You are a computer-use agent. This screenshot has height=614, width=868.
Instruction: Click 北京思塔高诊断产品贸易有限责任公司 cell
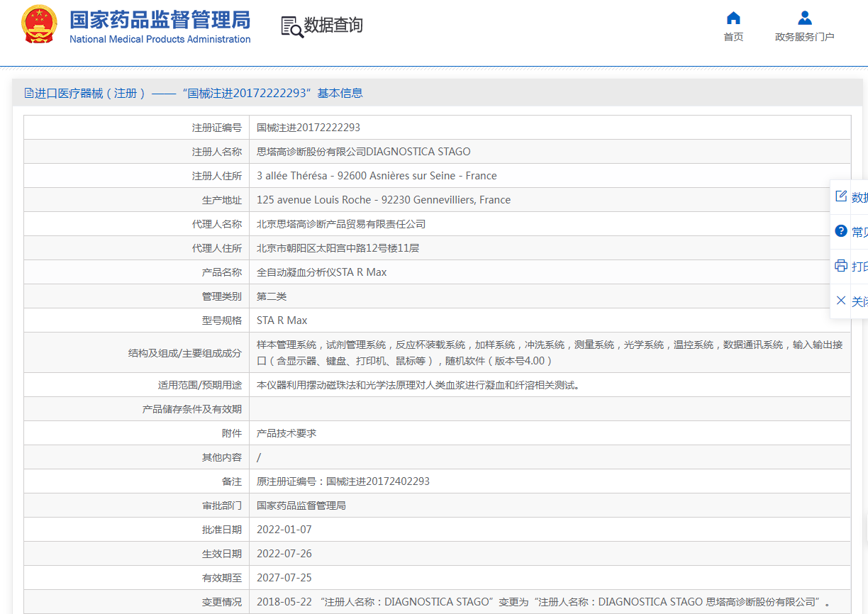341,224
